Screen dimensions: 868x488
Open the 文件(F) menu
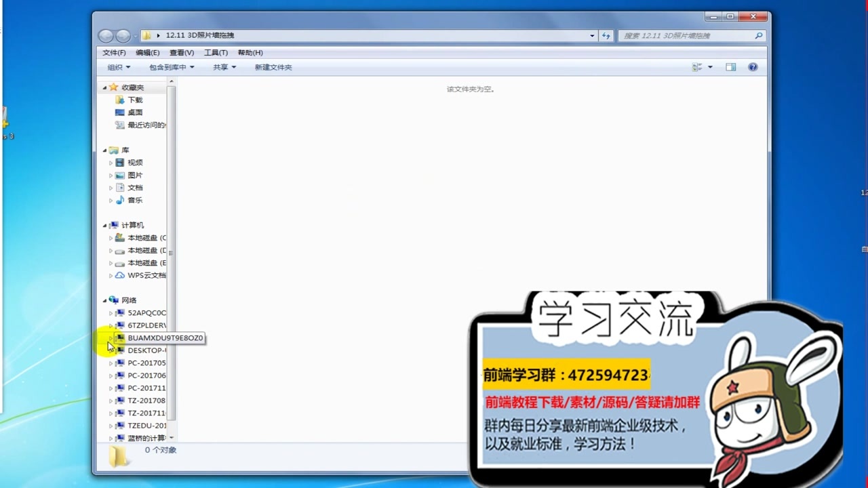(114, 52)
